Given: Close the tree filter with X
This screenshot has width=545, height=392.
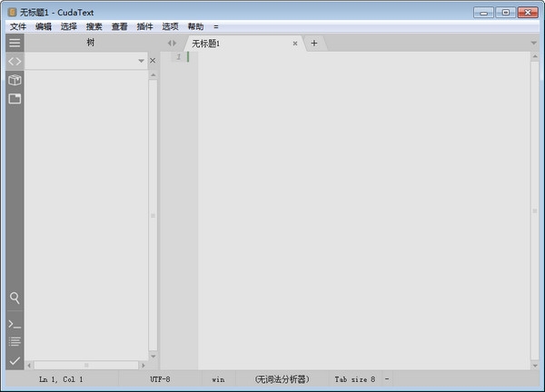Looking at the screenshot, I should [x=153, y=61].
